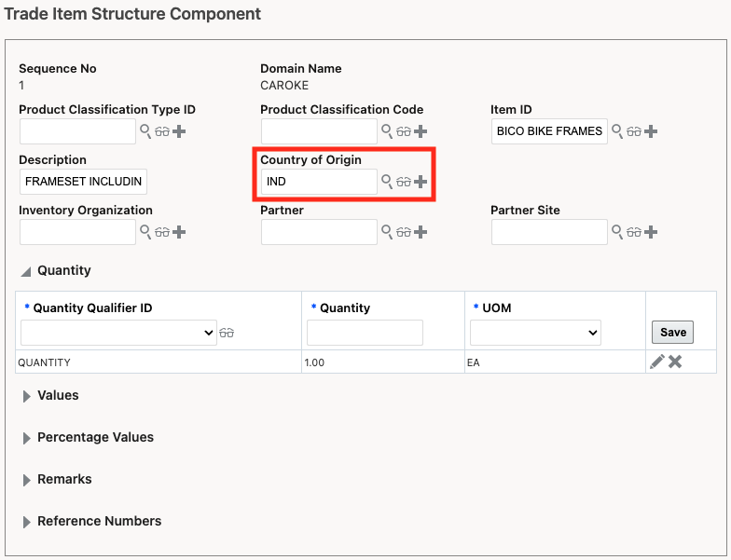Click plus icon next to Partner Site

tap(651, 232)
